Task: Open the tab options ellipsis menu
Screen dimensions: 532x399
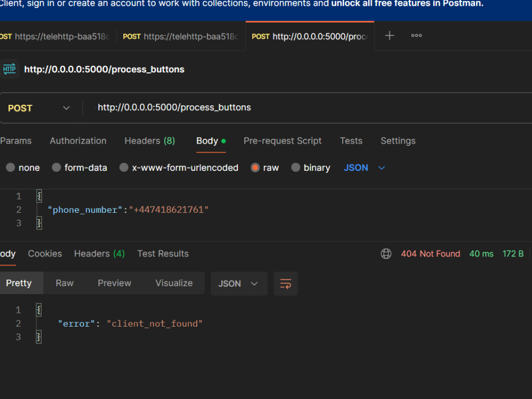Action: [x=417, y=36]
